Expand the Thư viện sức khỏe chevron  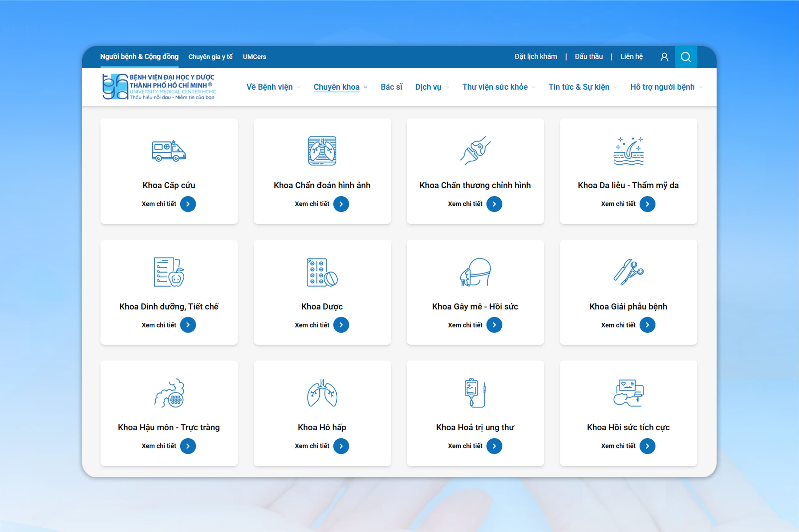click(x=534, y=88)
